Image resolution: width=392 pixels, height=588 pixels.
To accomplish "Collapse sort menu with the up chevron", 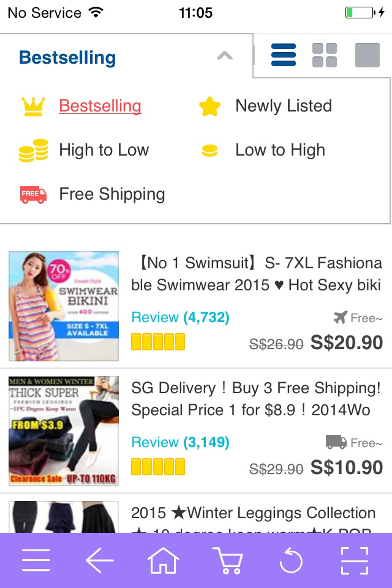I will [x=225, y=56].
